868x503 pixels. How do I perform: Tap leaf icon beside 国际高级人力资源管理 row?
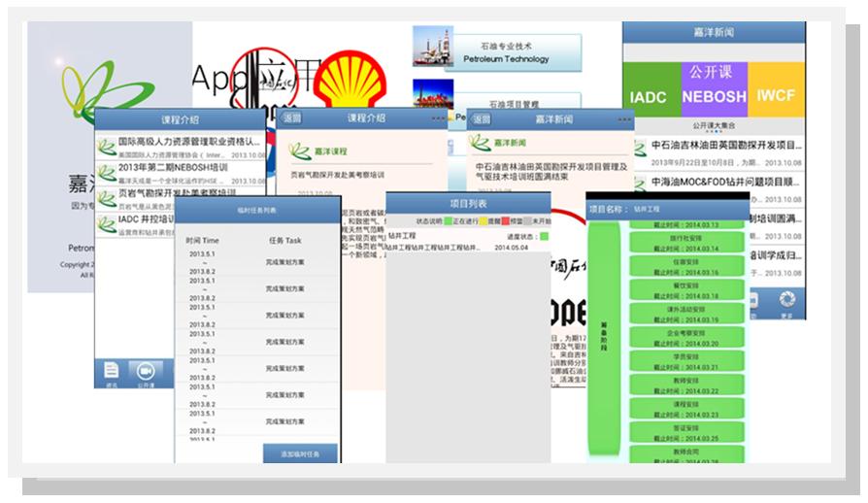(106, 148)
